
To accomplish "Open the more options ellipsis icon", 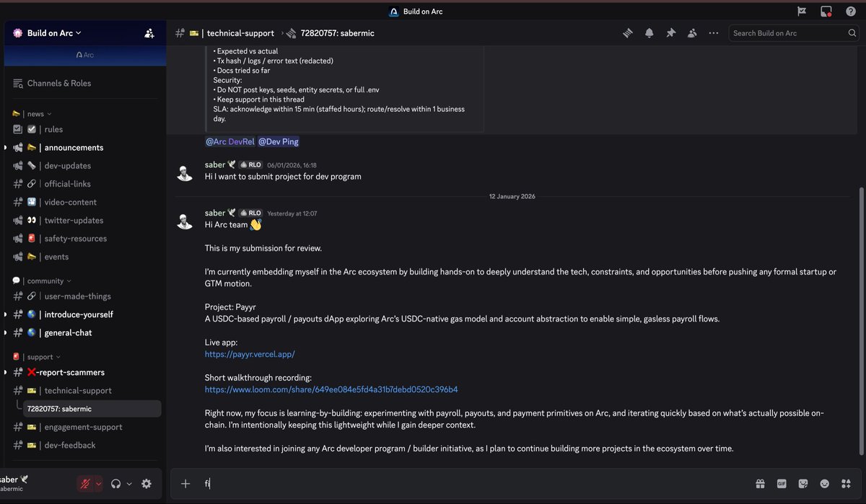I will point(714,33).
